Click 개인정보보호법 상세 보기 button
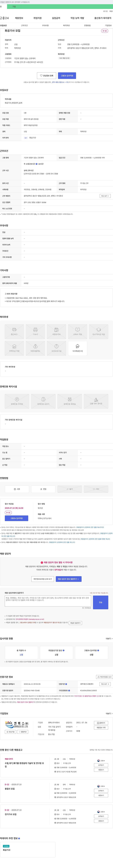 tap(43, 579)
